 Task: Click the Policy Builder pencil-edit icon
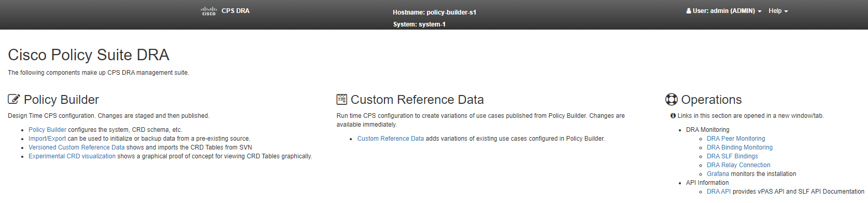[14, 99]
